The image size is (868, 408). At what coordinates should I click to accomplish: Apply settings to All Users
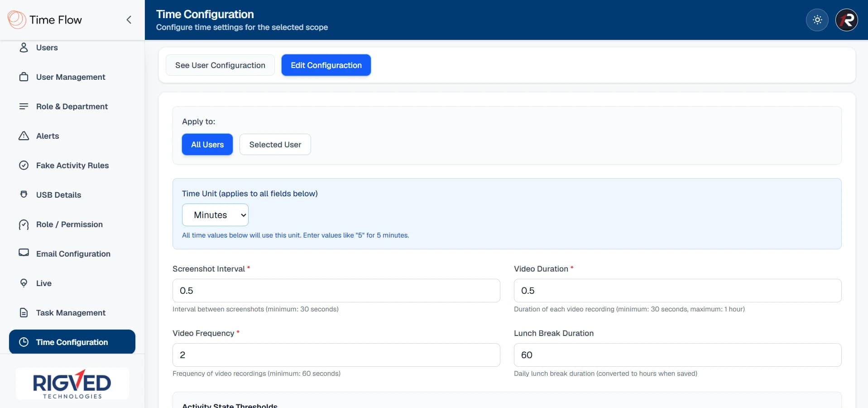click(207, 144)
